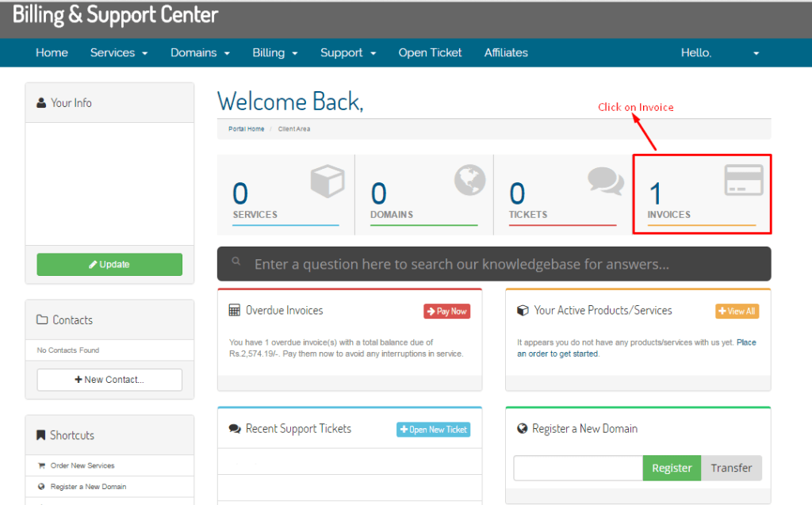Open the Hello user account dropdown
The image size is (812, 505).
tap(720, 53)
